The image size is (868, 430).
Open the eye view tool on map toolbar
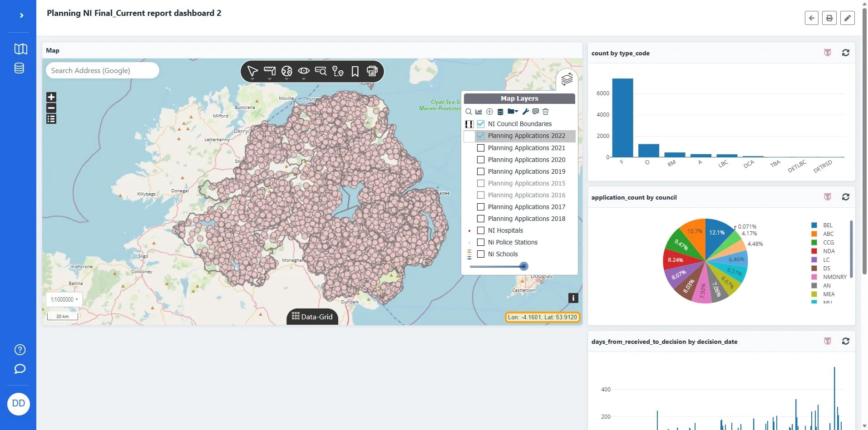(x=304, y=71)
